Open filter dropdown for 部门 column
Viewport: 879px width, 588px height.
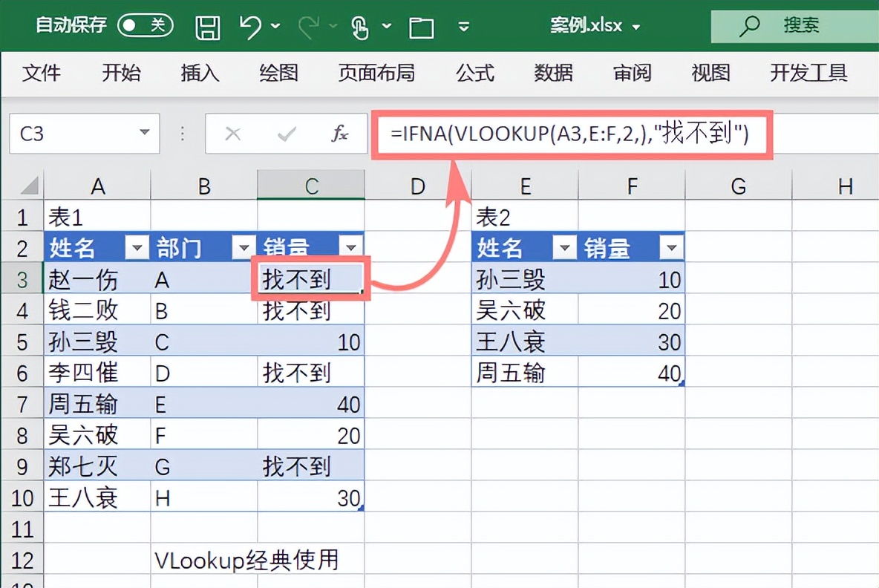[x=244, y=247]
